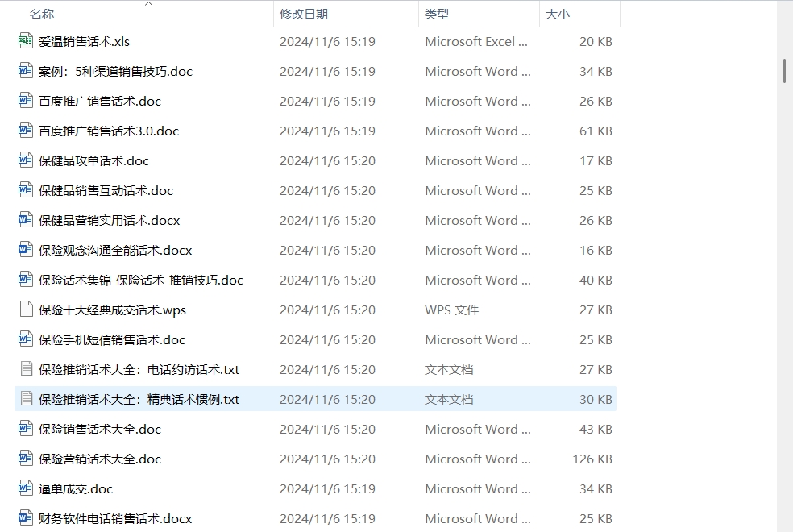The width and height of the screenshot is (793, 532).
Task: Click modified date of 保险十大经典成交话术.wps
Action: pos(328,310)
